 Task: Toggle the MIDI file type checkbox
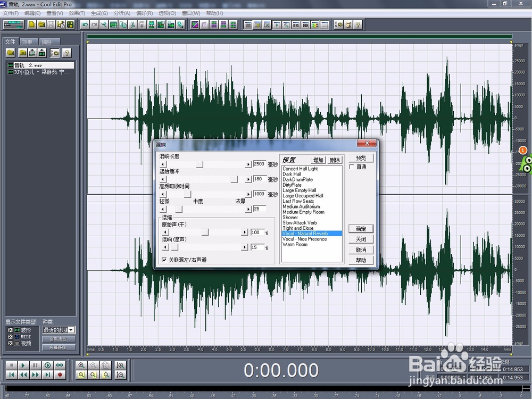10,337
